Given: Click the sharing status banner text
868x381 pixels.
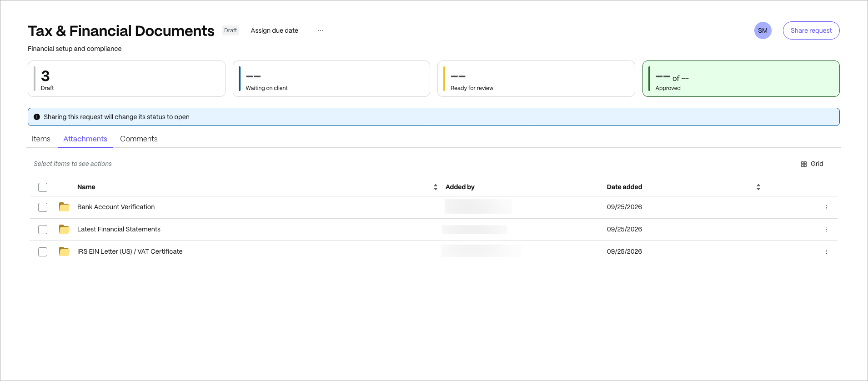Looking at the screenshot, I should (x=116, y=117).
